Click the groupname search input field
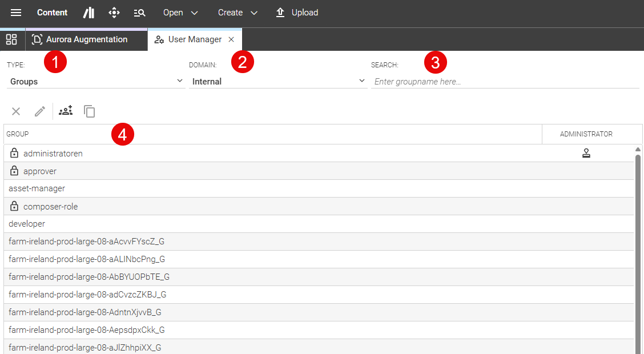The image size is (644, 354). 505,82
